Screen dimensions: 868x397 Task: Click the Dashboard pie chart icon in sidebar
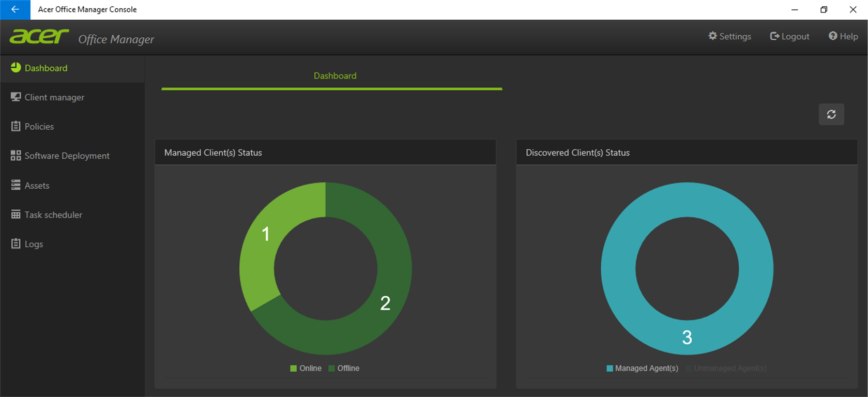click(16, 68)
